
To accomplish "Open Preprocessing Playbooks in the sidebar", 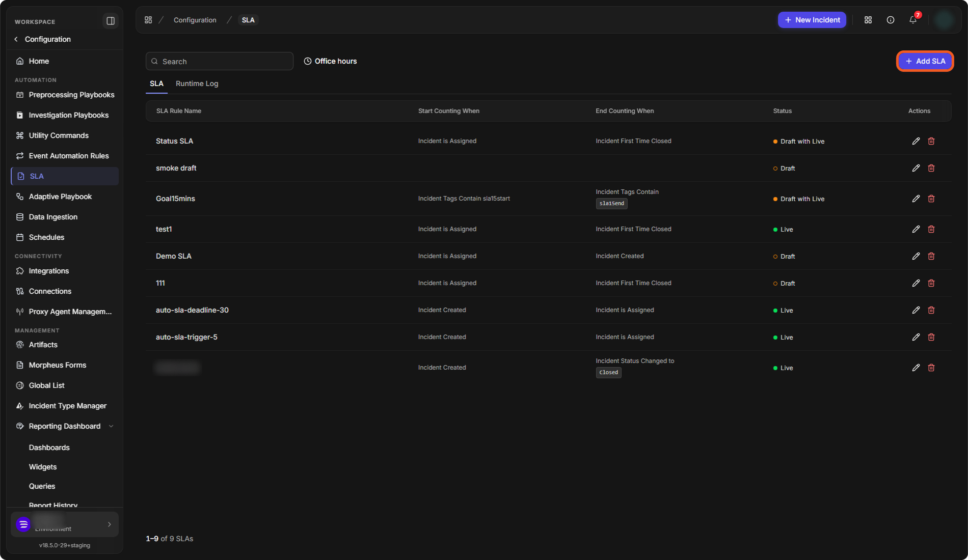I will coord(65,95).
